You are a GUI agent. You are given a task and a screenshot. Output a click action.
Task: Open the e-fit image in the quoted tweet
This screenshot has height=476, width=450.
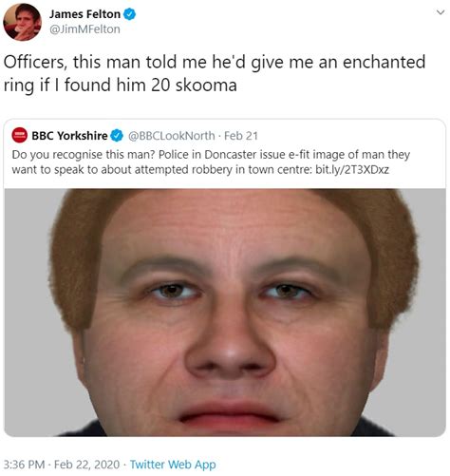pyautogui.click(x=225, y=313)
